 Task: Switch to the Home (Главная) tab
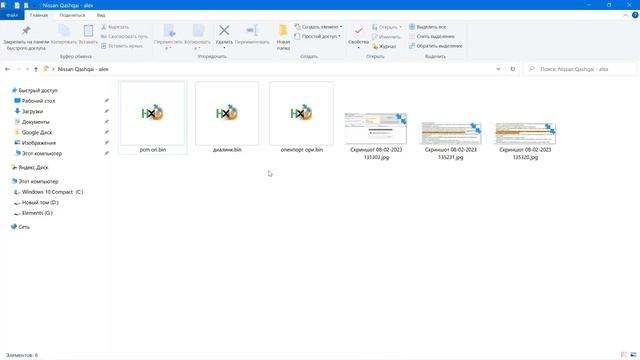coord(39,15)
